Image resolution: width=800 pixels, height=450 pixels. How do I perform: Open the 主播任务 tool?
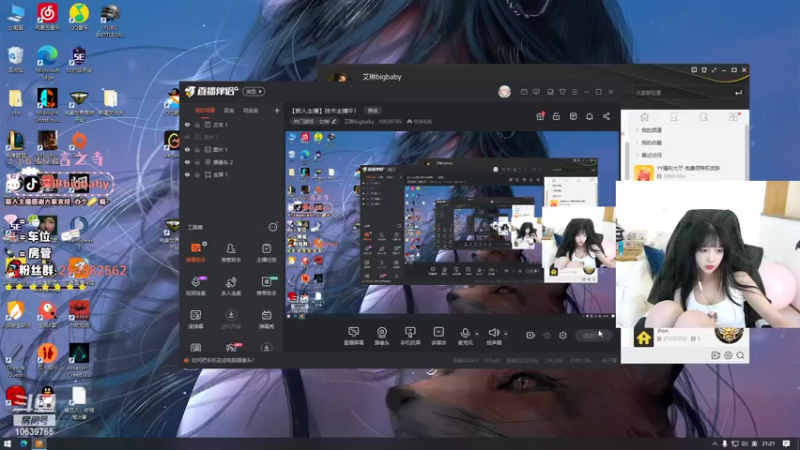(266, 252)
